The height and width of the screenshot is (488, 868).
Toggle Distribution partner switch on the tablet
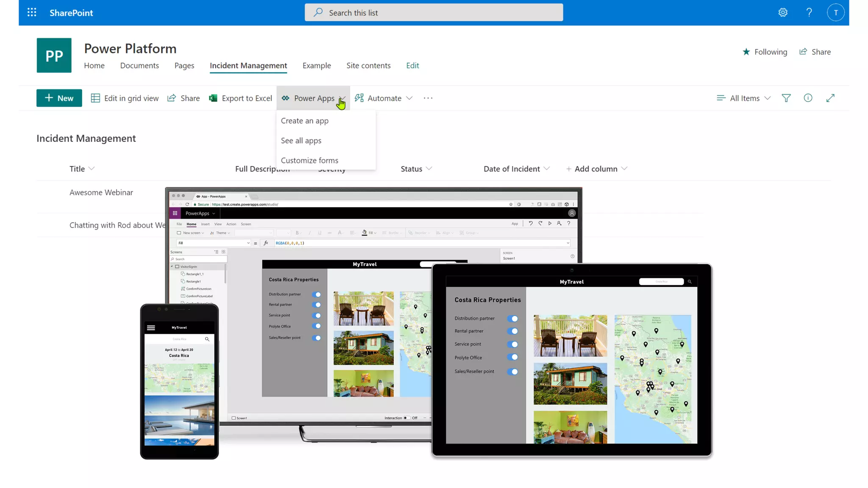513,319
